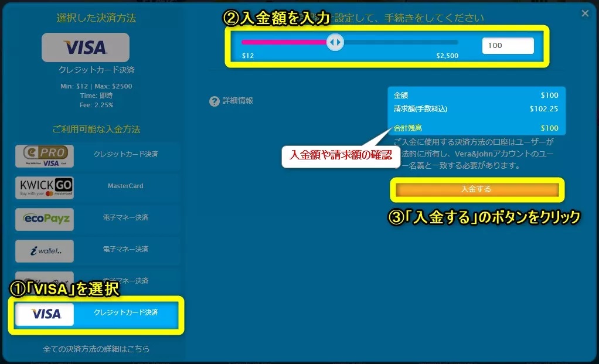Select the KWICK GO MasterCard logo
This screenshot has width=599, height=364.
(x=45, y=188)
